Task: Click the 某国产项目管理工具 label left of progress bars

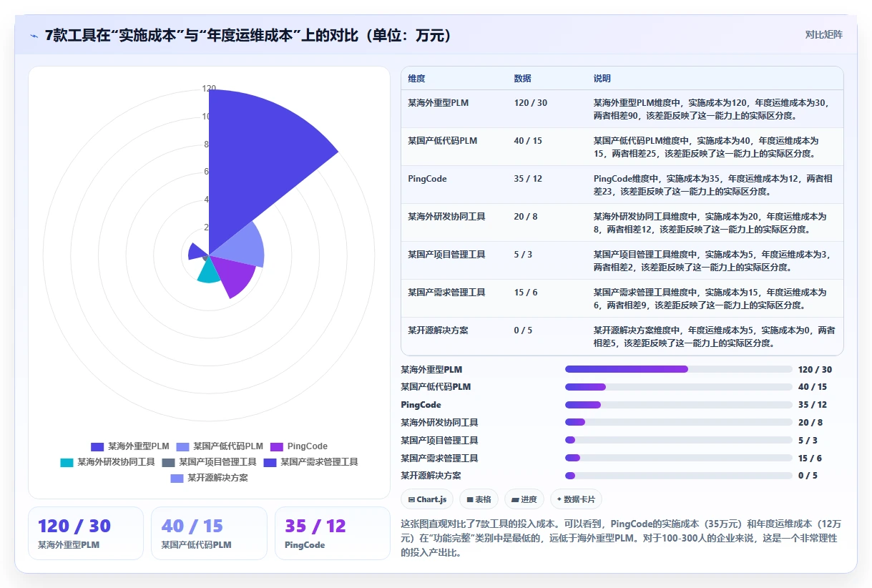Action: pyautogui.click(x=439, y=441)
